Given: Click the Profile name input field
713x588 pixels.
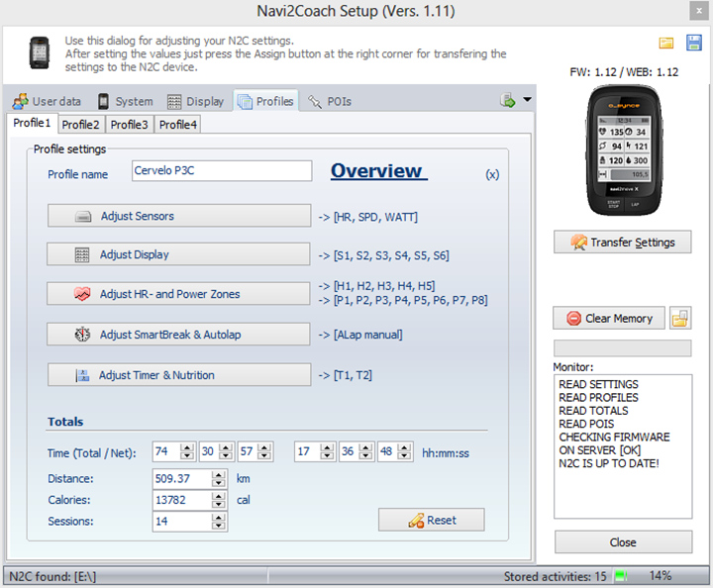Looking at the screenshot, I should 222,171.
